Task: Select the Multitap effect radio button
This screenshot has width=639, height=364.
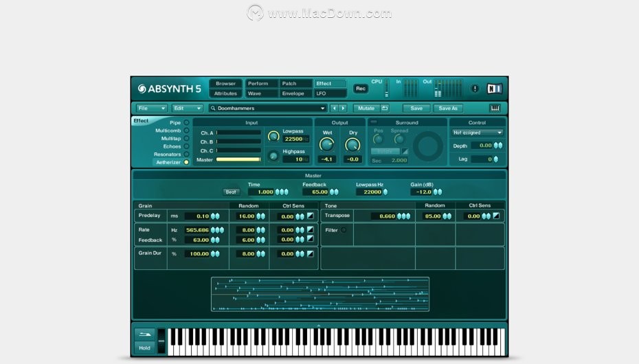Action: click(x=186, y=139)
